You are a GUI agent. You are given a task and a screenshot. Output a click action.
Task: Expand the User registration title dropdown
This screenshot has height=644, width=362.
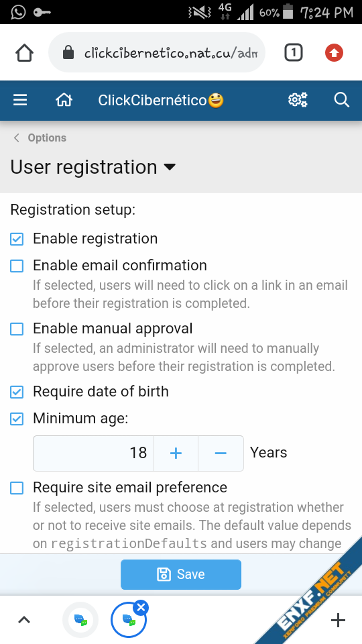[170, 167]
